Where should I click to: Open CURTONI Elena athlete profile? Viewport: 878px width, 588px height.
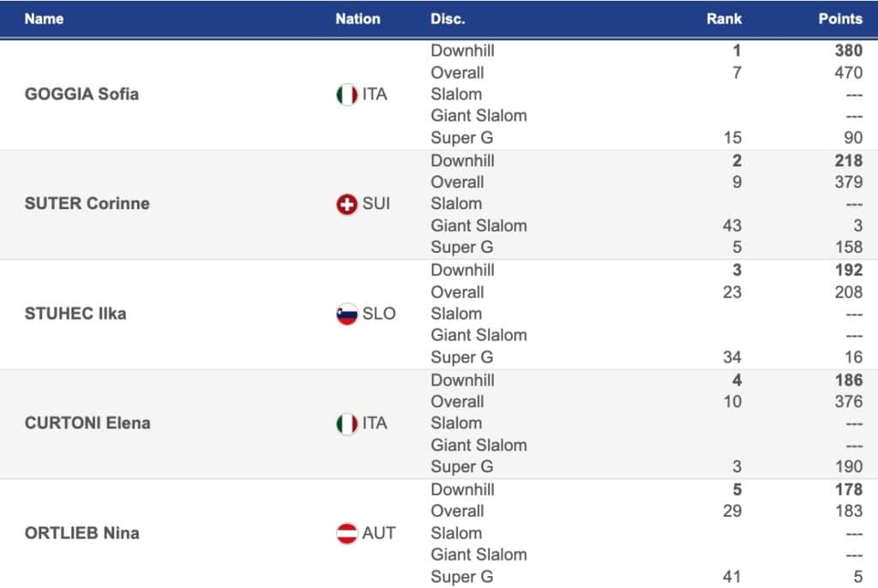(87, 423)
